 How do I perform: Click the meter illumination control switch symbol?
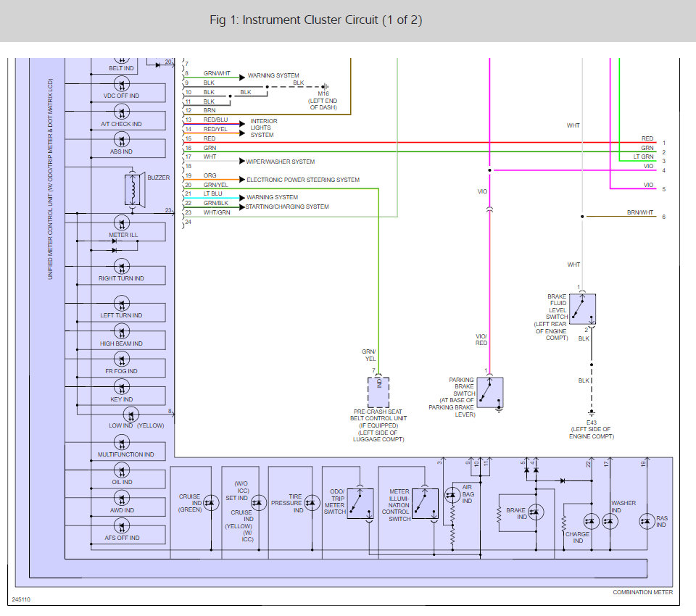(x=426, y=504)
